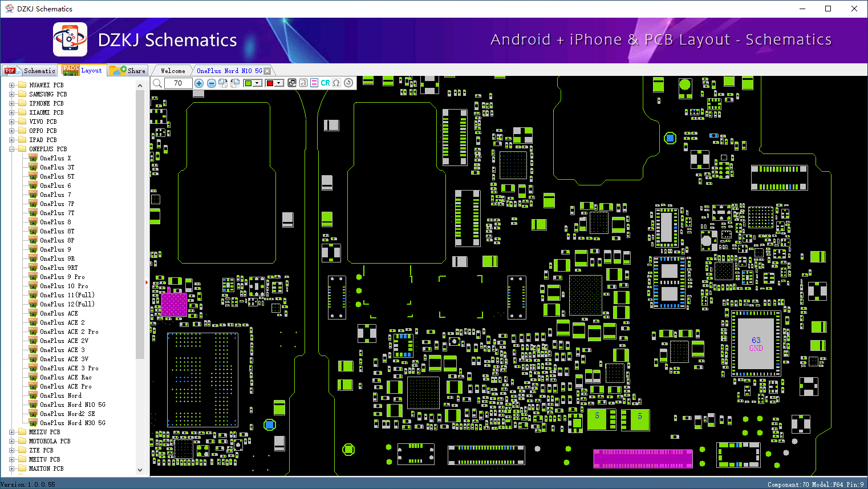Screen dimensions: 868x489
Task: Click the red color swatch
Action: pyautogui.click(x=270, y=83)
